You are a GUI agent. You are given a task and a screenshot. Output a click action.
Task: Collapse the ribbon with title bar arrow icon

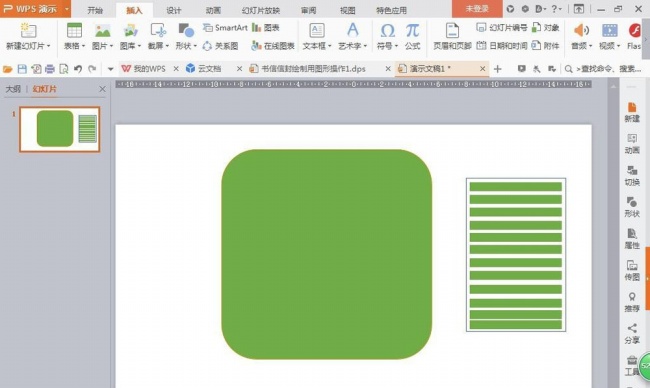(x=579, y=9)
